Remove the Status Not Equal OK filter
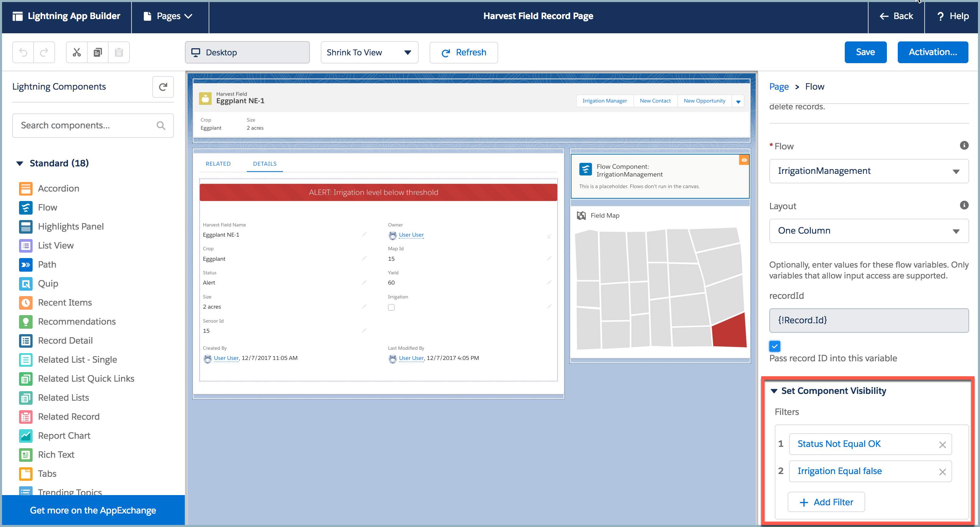The image size is (980, 527). pyautogui.click(x=942, y=445)
